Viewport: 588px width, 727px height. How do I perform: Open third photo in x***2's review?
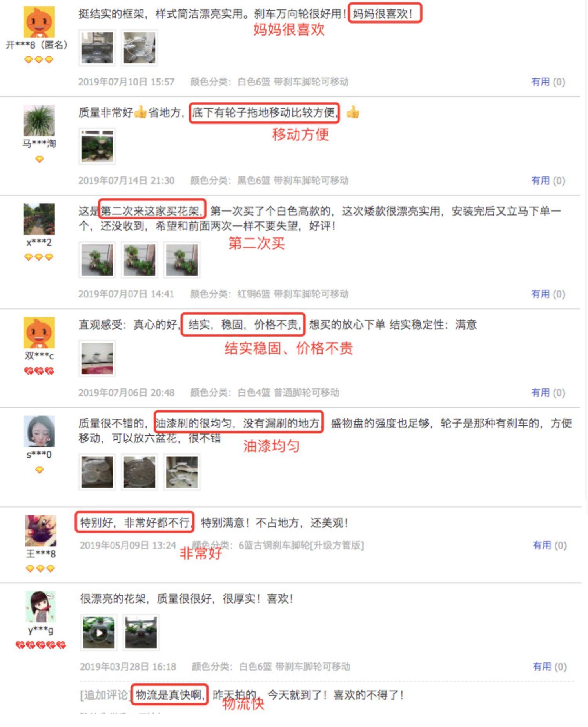182,260
